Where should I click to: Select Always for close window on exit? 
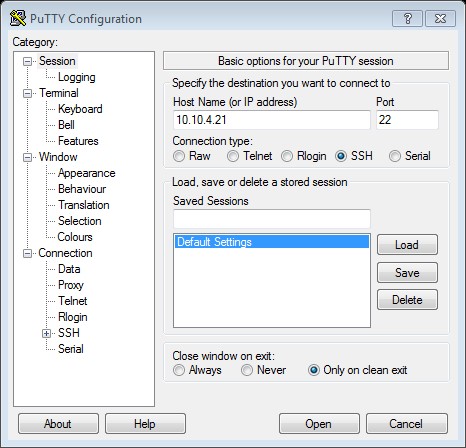179,370
